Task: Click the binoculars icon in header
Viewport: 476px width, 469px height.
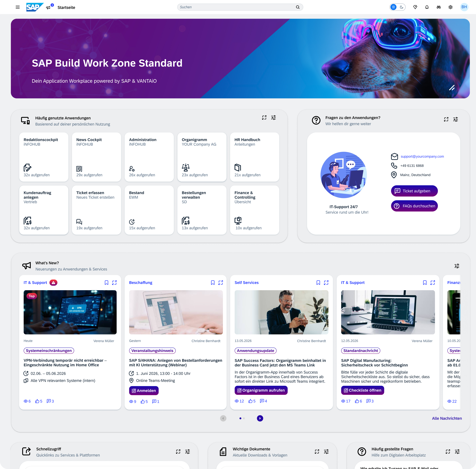Action: click(439, 7)
